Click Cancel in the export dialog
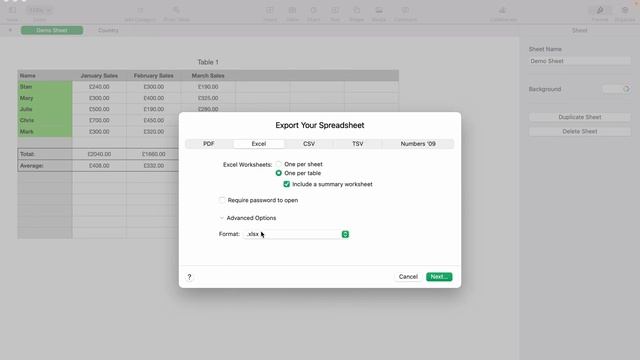640x360 pixels. coord(408,277)
